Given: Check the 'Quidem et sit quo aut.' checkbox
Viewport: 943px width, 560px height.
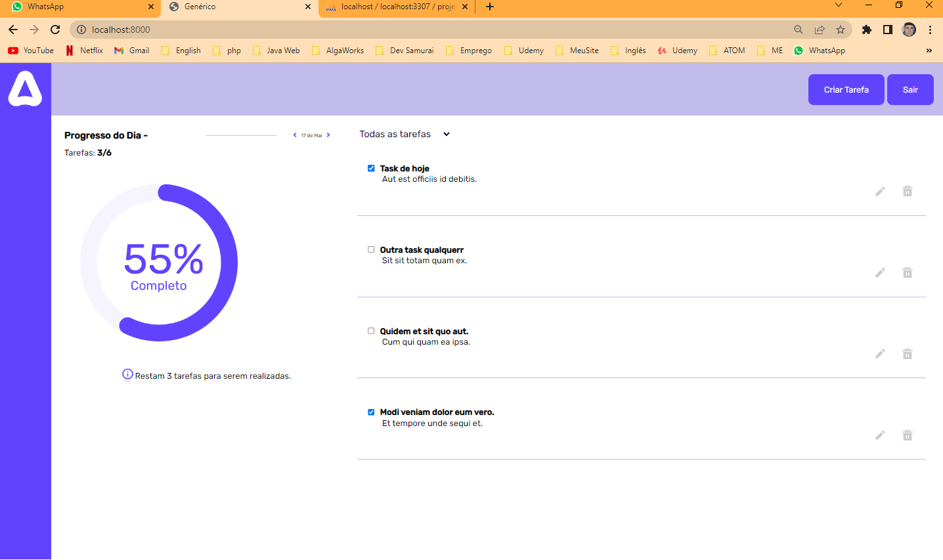Looking at the screenshot, I should [371, 331].
